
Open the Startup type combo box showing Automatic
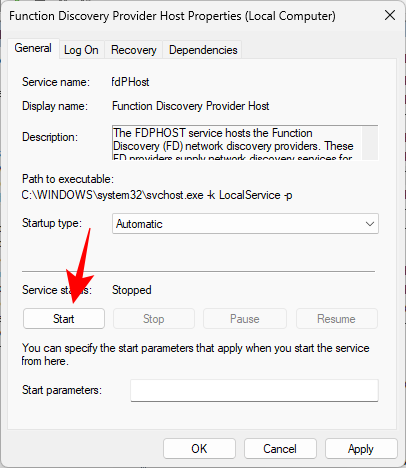point(245,224)
